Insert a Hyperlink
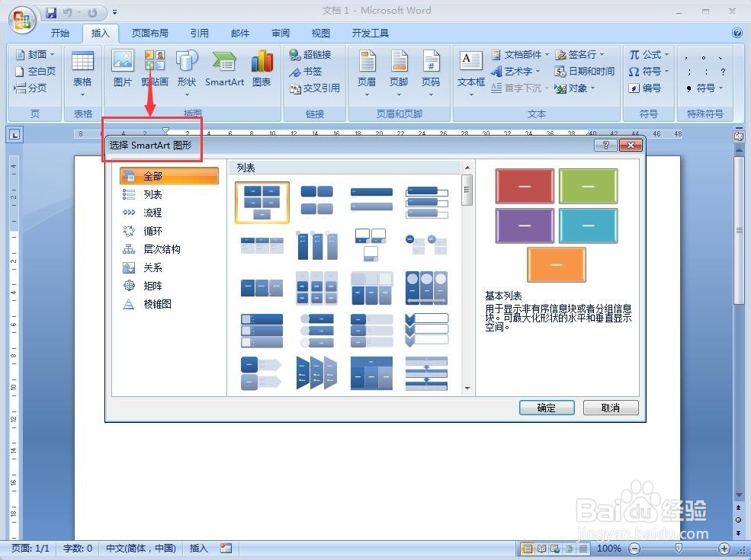This screenshot has width=751, height=560. pyautogui.click(x=310, y=55)
